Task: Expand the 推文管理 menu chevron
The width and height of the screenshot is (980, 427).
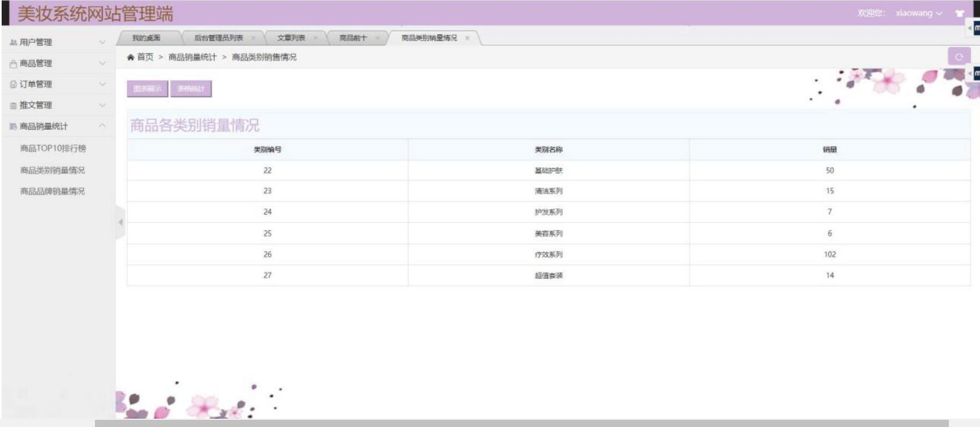Action: (102, 105)
